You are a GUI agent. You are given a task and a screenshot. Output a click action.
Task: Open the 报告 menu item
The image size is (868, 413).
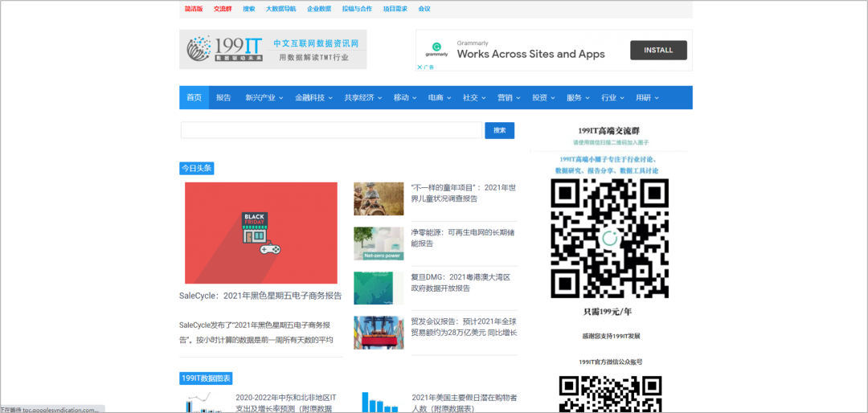point(223,98)
